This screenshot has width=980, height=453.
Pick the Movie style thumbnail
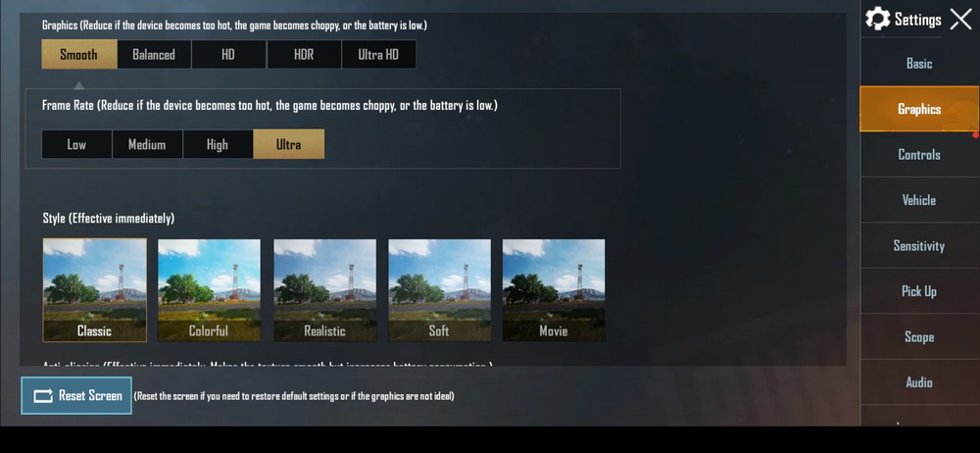[554, 290]
